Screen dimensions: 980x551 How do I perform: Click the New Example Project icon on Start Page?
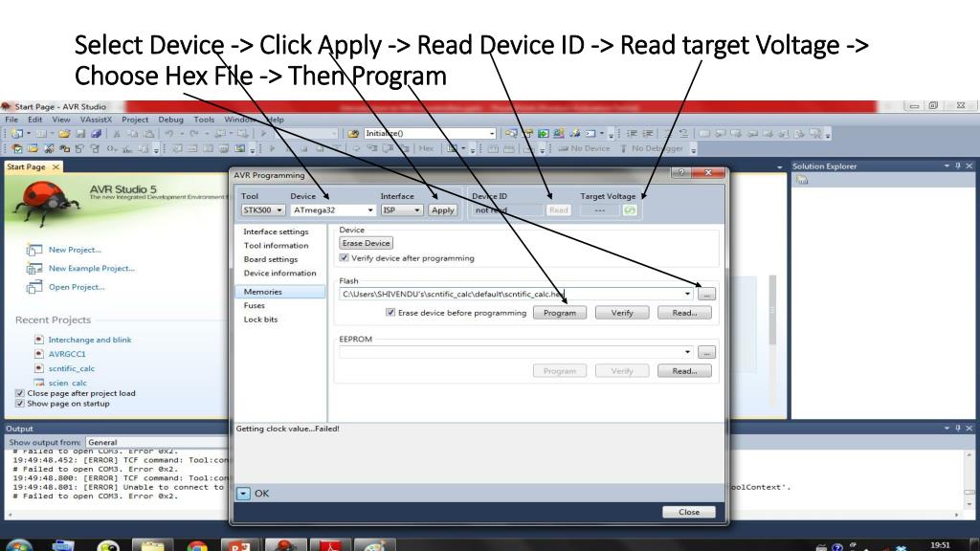tap(33, 269)
